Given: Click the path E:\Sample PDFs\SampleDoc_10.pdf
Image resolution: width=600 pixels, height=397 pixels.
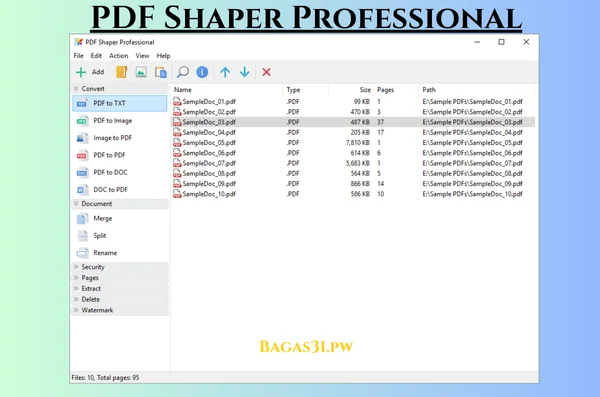Looking at the screenshot, I should click(472, 194).
